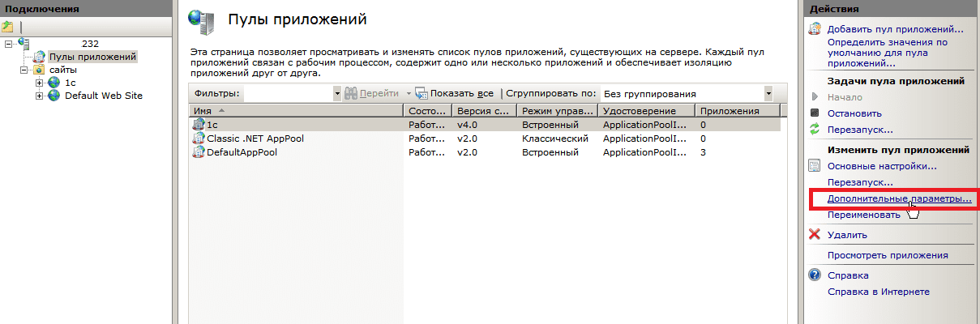This screenshot has width=980, height=324.
Task: Click the add application pool icon
Action: [815, 30]
